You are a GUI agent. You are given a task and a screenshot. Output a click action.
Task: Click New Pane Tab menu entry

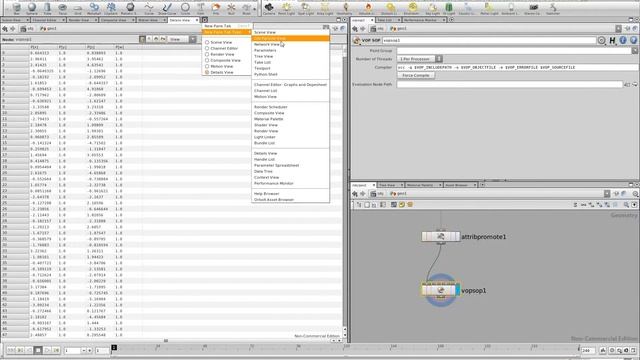click(227, 26)
